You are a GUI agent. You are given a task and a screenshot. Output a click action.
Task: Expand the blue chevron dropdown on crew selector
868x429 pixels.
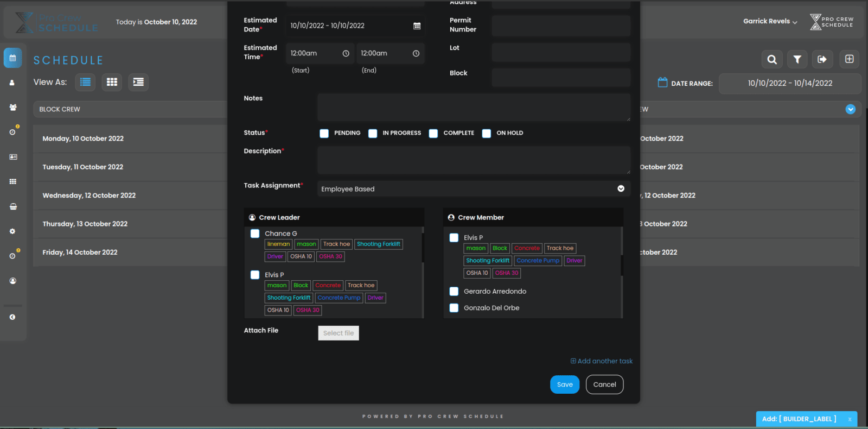(851, 109)
